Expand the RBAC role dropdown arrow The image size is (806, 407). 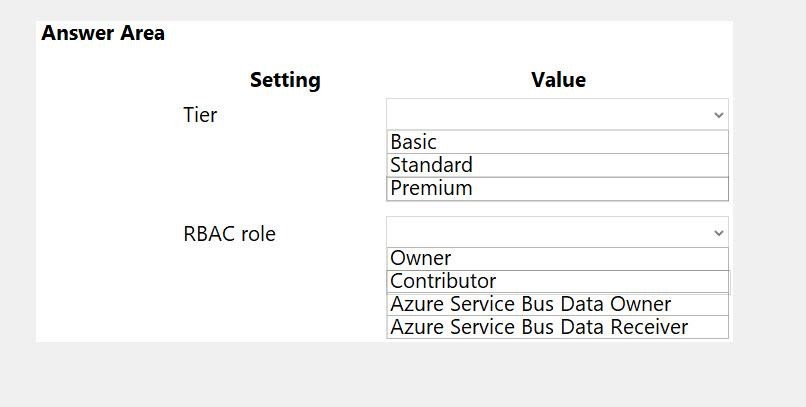pos(719,233)
